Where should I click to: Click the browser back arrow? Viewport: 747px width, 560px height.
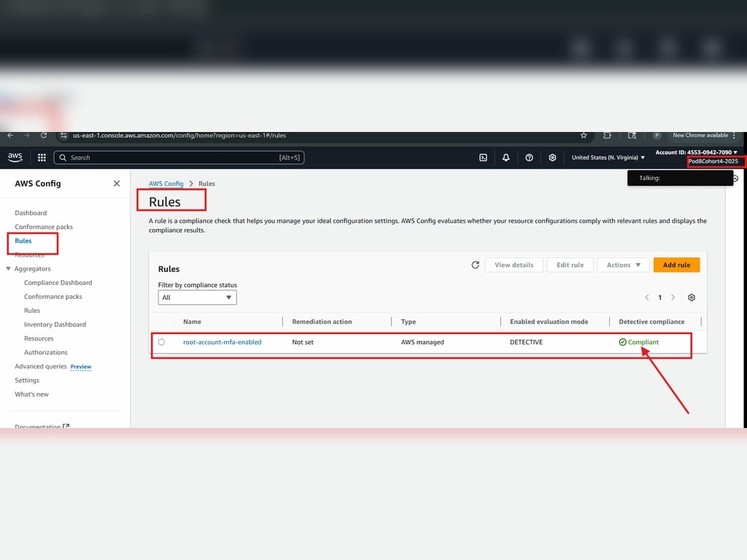(10, 135)
